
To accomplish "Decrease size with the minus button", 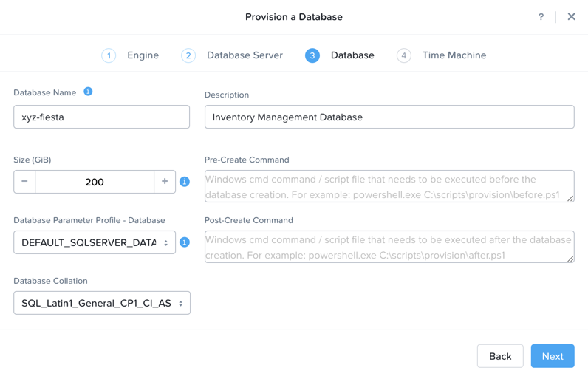I will point(24,182).
